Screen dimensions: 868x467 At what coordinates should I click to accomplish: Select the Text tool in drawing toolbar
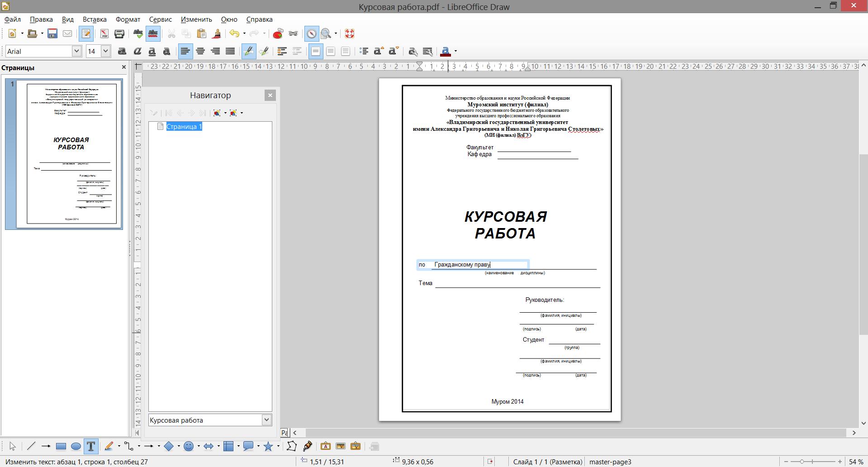click(90, 447)
